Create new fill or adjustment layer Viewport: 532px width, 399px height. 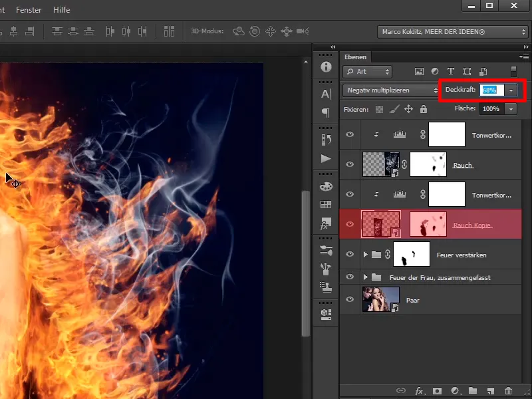pos(455,391)
